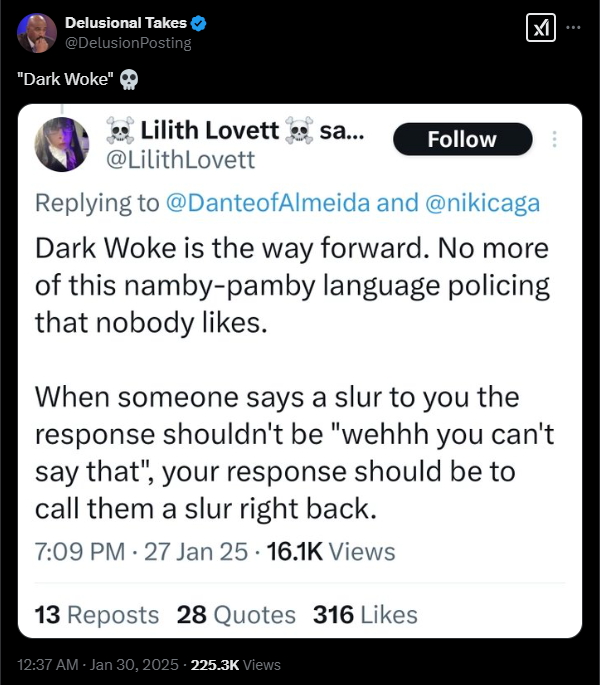Open the @DelusionPosting handle
This screenshot has height=685, width=600.
point(127,43)
